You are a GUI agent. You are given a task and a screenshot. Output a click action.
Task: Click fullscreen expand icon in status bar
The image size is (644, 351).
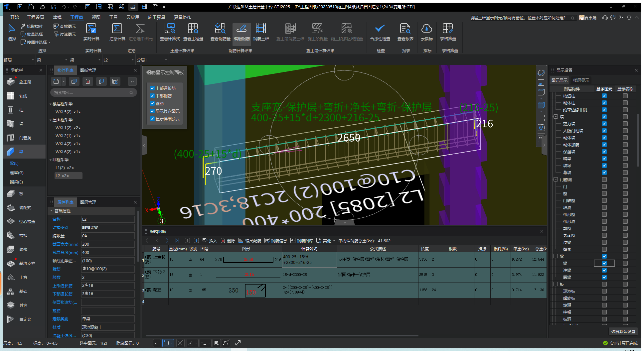238,343
